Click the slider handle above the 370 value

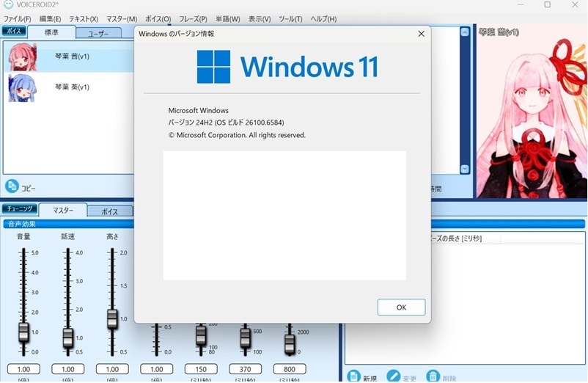click(x=246, y=337)
